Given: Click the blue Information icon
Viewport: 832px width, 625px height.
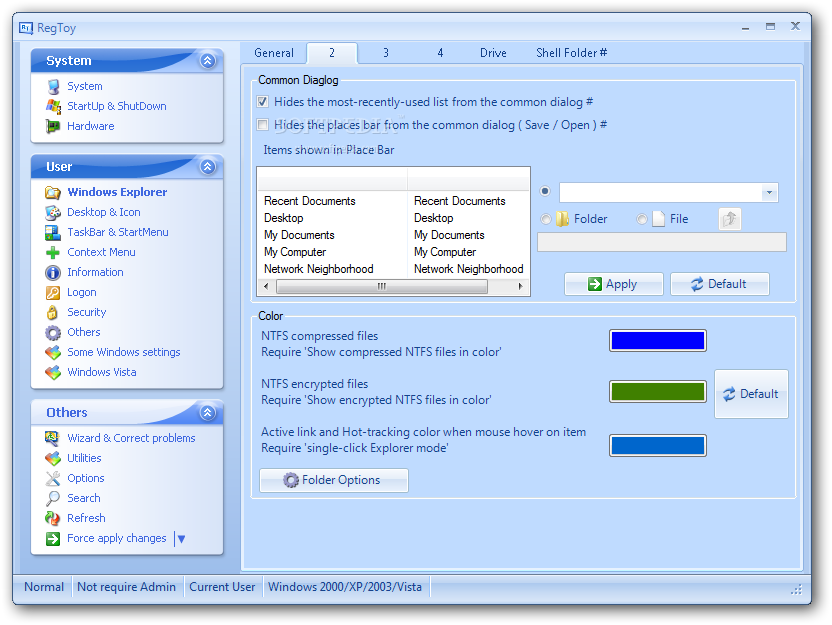Looking at the screenshot, I should (x=53, y=273).
